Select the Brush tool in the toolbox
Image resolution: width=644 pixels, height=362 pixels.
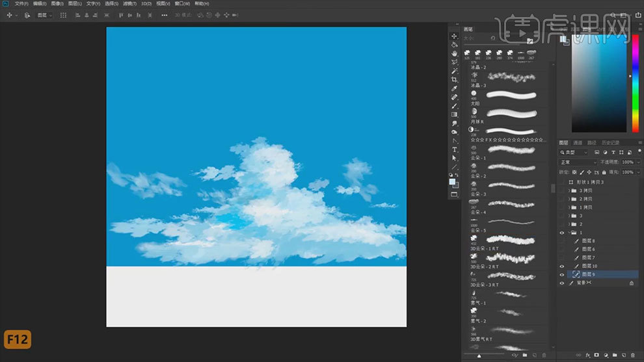[454, 106]
